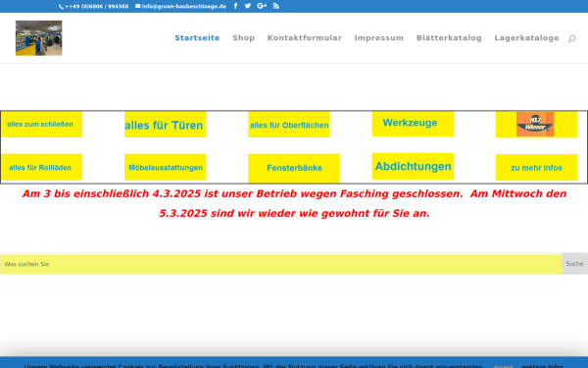Screen dimensions: 588x368
Task: Select the 'alles für Rollläden' tile
Action: [41, 167]
